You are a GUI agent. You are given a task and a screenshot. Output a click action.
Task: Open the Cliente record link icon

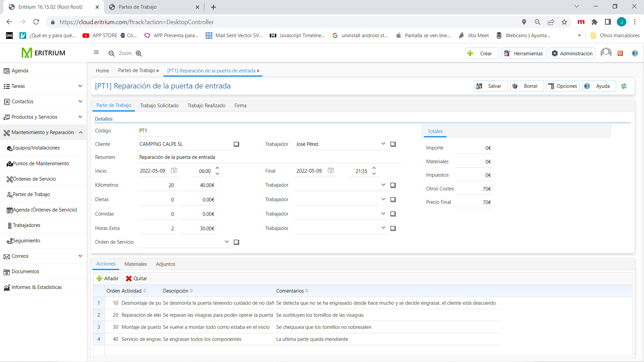point(236,144)
